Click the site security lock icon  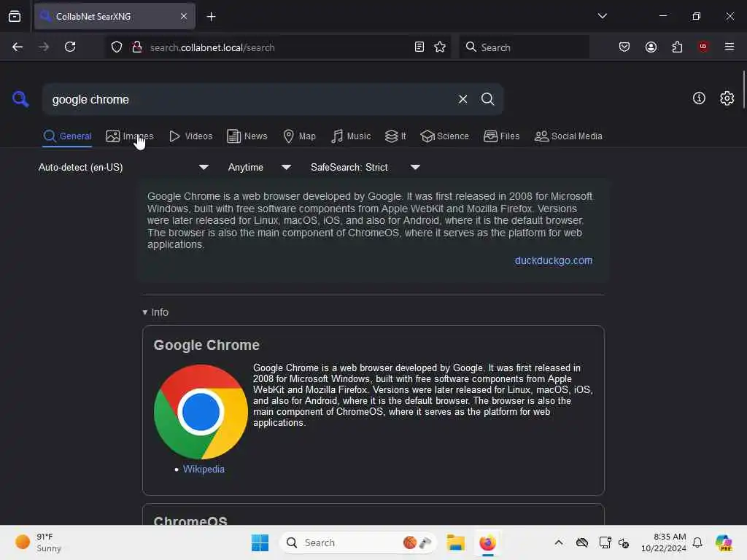(137, 47)
